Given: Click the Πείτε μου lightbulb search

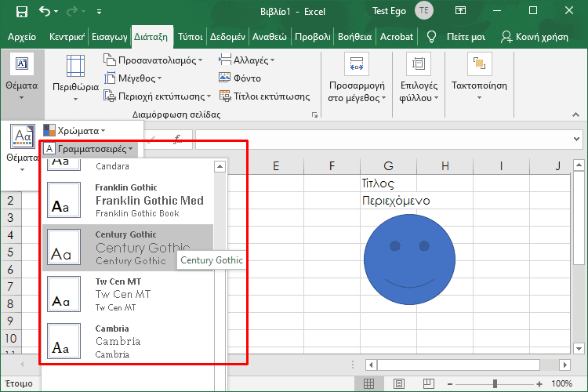Looking at the screenshot, I should point(456,37).
